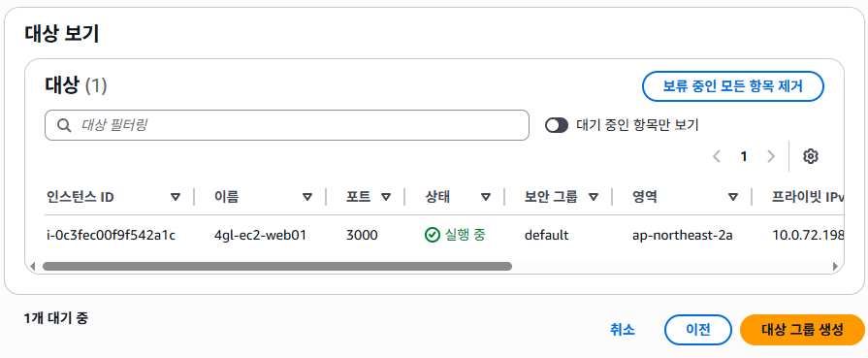Image resolution: width=868 pixels, height=358 pixels.
Task: Click 보류 중인 모든 항목 제거 button
Action: [x=733, y=86]
